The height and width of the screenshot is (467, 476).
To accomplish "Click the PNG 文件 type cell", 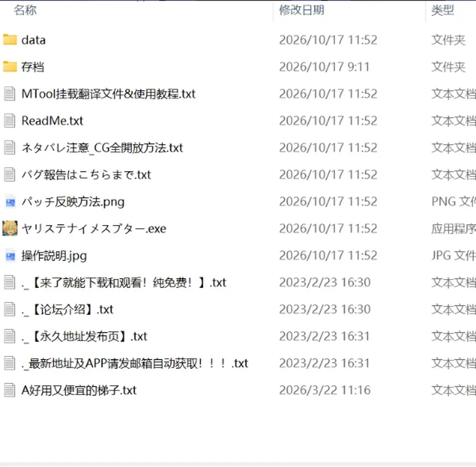I will coord(454,202).
